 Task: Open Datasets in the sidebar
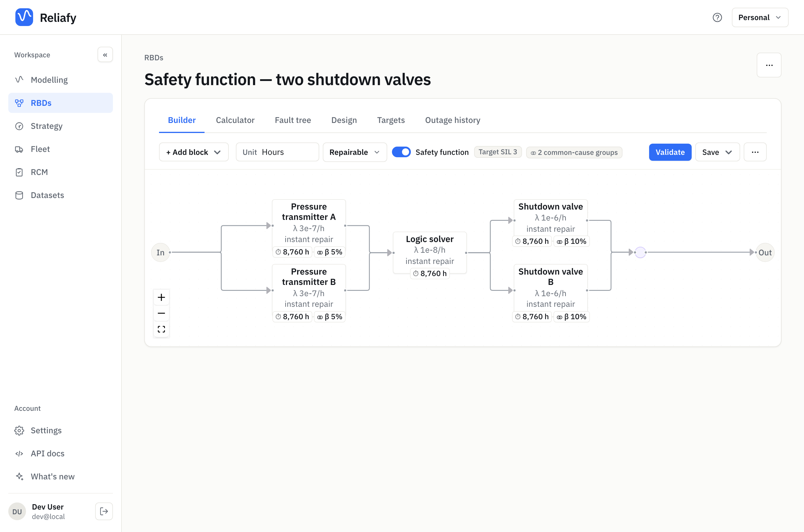60,195
